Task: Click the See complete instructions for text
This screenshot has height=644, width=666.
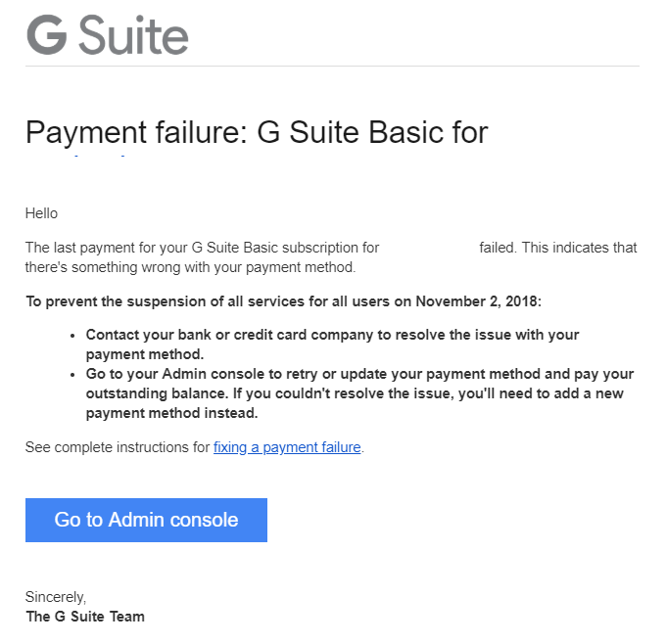Action: 118,448
